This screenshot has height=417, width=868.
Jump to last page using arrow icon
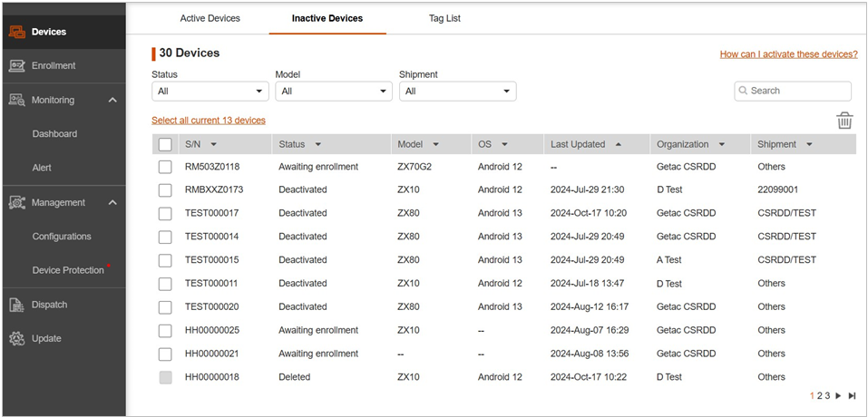click(x=852, y=396)
